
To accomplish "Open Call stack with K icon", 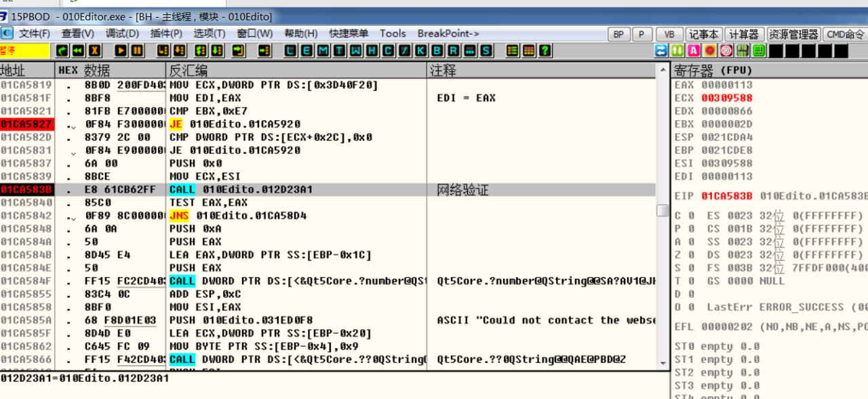I will [421, 51].
